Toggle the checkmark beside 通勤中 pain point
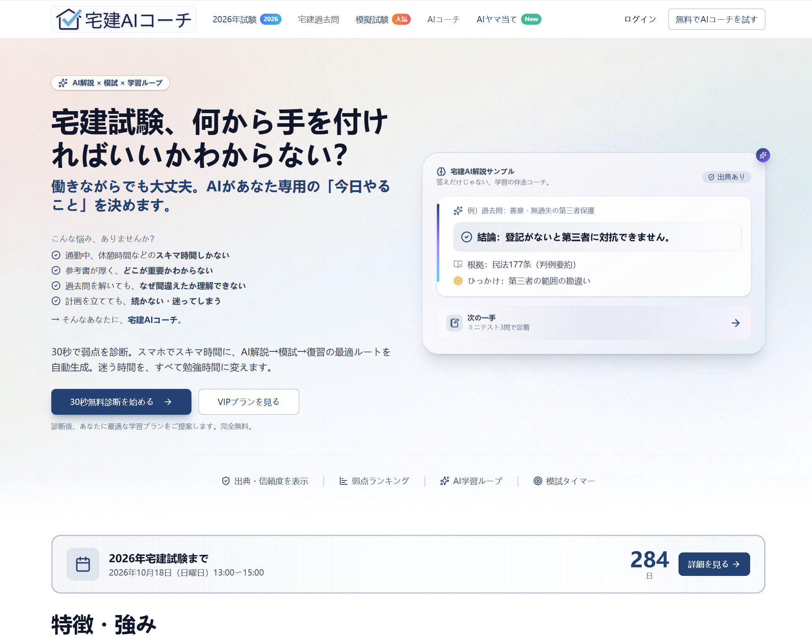 tap(56, 255)
